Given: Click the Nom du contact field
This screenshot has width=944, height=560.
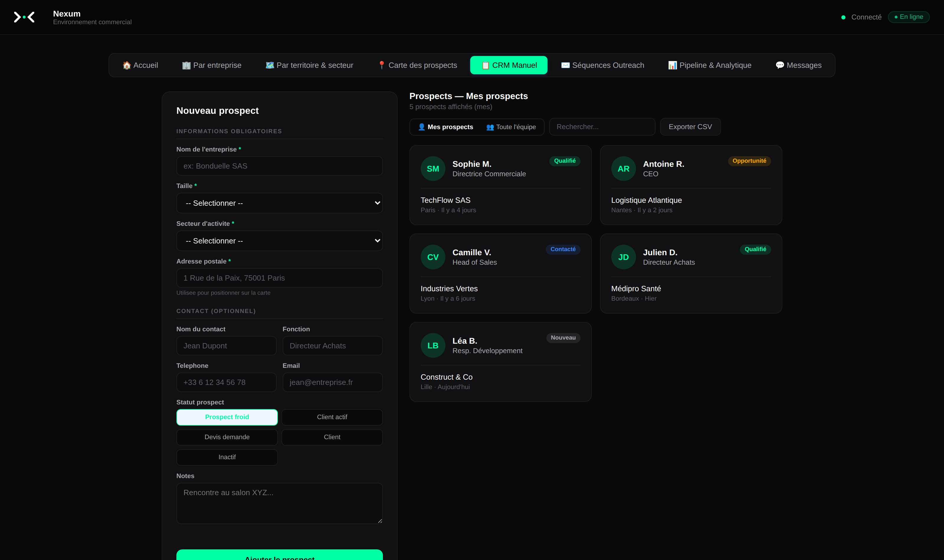Looking at the screenshot, I should pyautogui.click(x=226, y=346).
